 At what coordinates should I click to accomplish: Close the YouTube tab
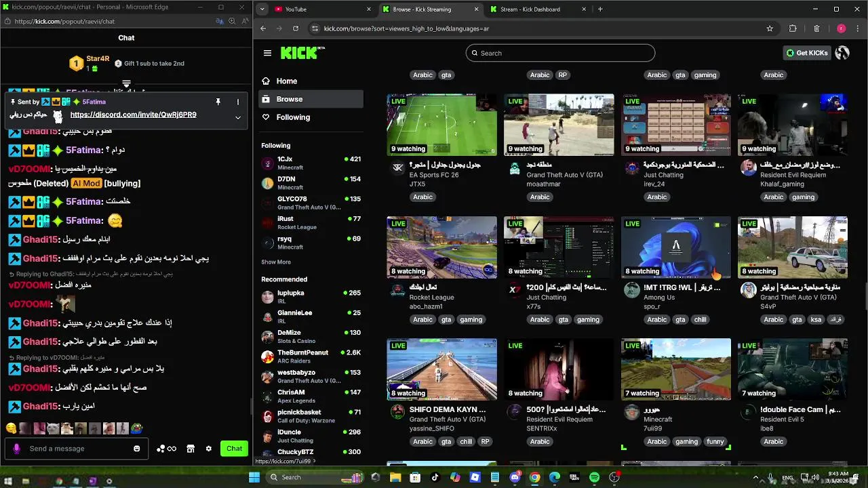click(369, 9)
